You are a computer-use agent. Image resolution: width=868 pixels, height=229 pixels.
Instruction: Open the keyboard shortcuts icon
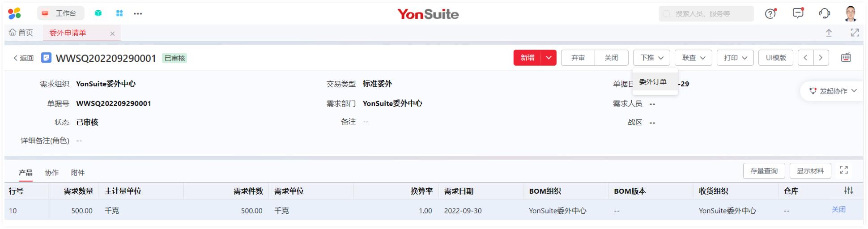point(846,58)
